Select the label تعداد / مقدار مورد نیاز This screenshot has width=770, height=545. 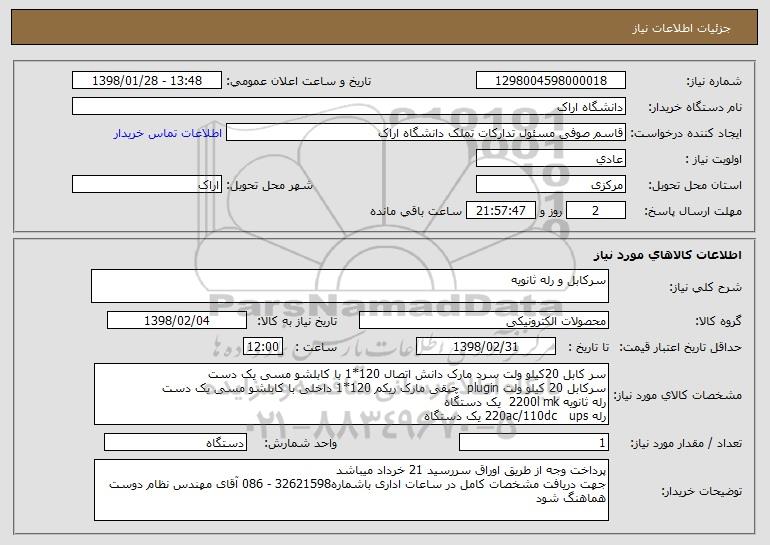click(x=686, y=443)
